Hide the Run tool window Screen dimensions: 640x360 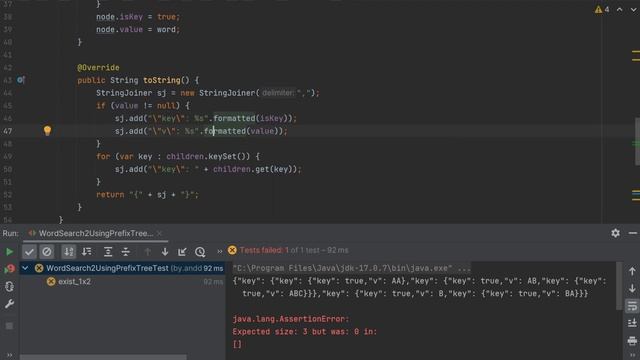[633, 233]
